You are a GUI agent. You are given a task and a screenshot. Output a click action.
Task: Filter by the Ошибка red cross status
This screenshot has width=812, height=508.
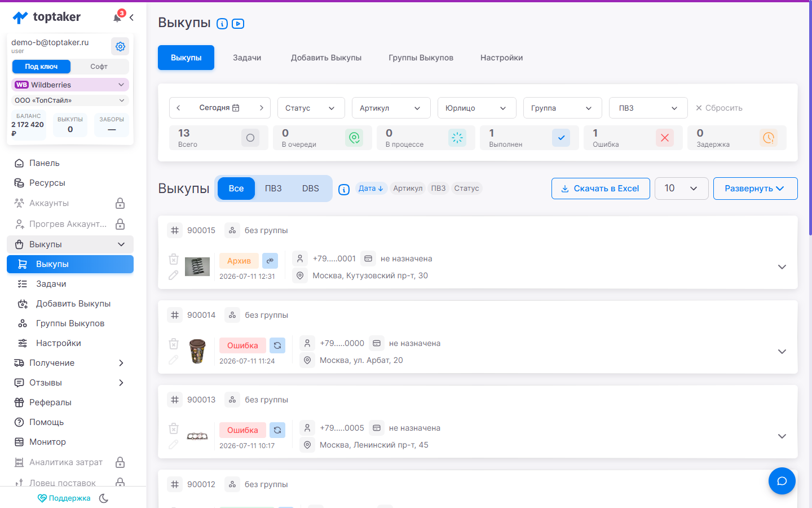click(x=665, y=138)
